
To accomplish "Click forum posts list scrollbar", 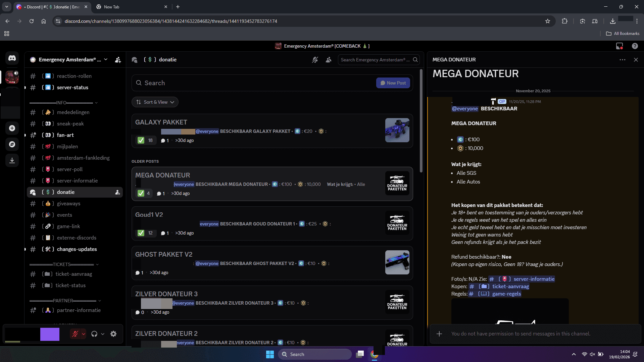I will point(421,121).
